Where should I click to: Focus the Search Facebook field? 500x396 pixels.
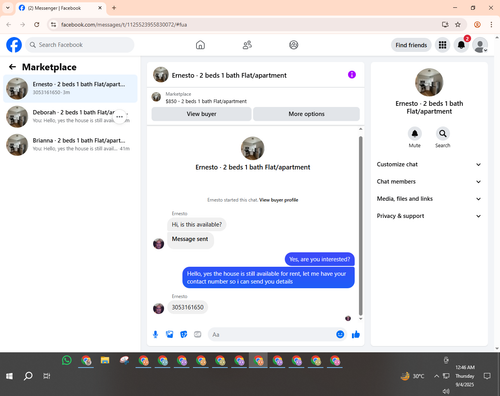point(80,45)
